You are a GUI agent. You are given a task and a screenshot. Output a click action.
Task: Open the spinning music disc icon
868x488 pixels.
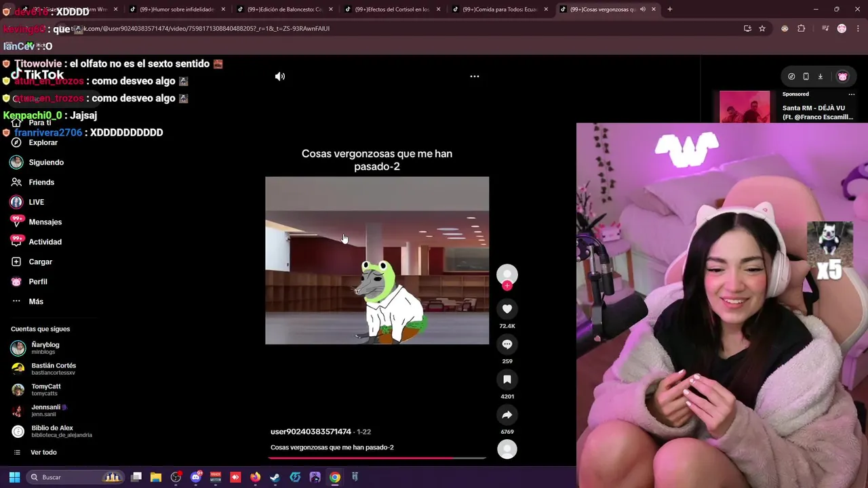tap(507, 449)
